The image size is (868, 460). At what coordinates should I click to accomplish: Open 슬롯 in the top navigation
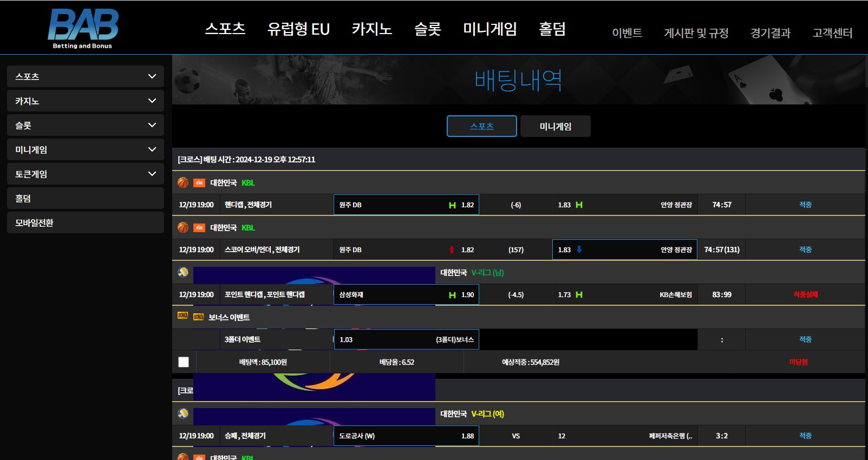pyautogui.click(x=428, y=29)
